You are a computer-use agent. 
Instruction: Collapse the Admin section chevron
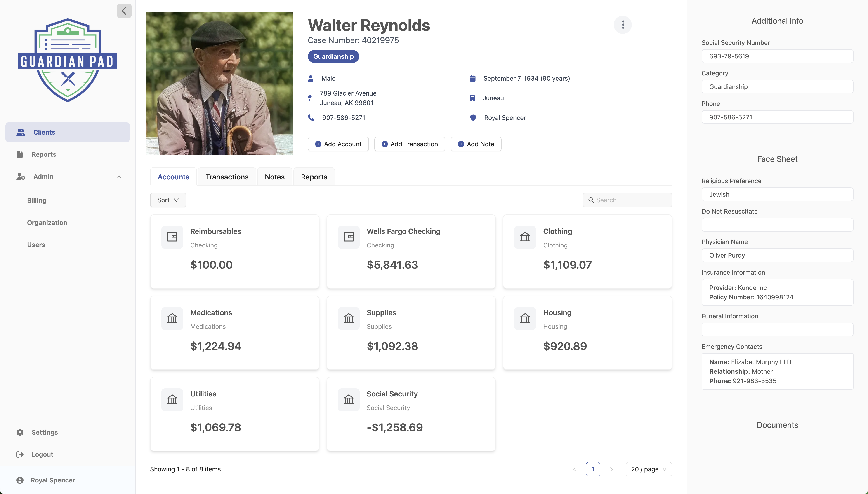point(119,176)
